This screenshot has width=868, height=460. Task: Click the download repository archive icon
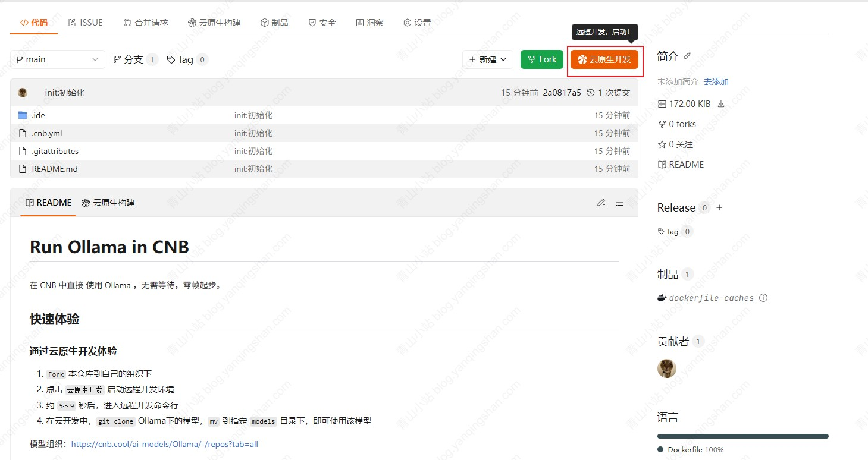(x=720, y=103)
